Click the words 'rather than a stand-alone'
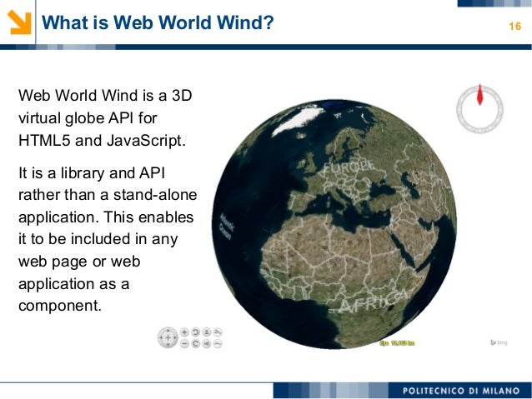The height and width of the screenshot is (399, 532). click(108, 195)
